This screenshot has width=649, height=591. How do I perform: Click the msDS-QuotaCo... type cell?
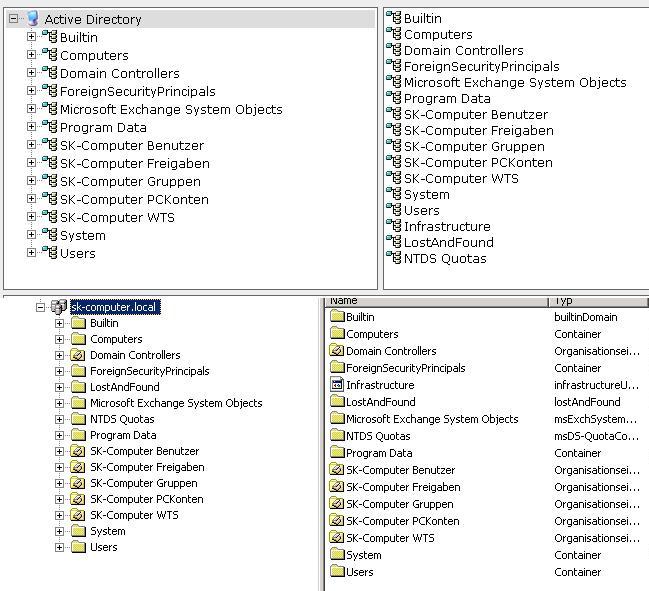click(x=596, y=436)
